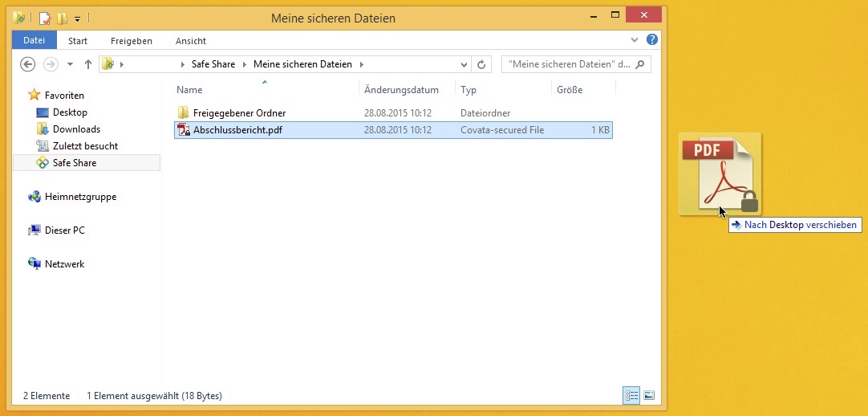Sort by Name column header
Viewport: 868px width, 416px height.
[x=189, y=90]
